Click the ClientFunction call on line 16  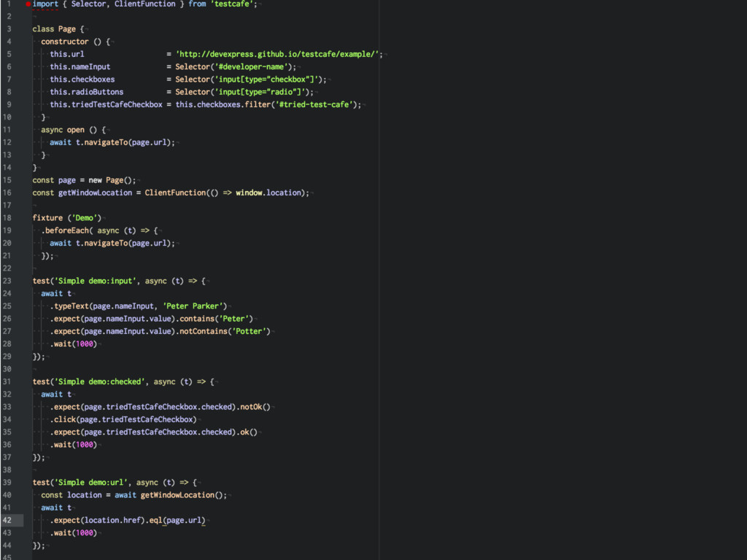point(175,193)
